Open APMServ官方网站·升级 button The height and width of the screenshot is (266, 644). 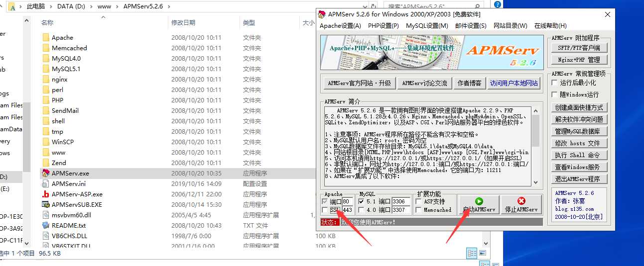(x=359, y=83)
